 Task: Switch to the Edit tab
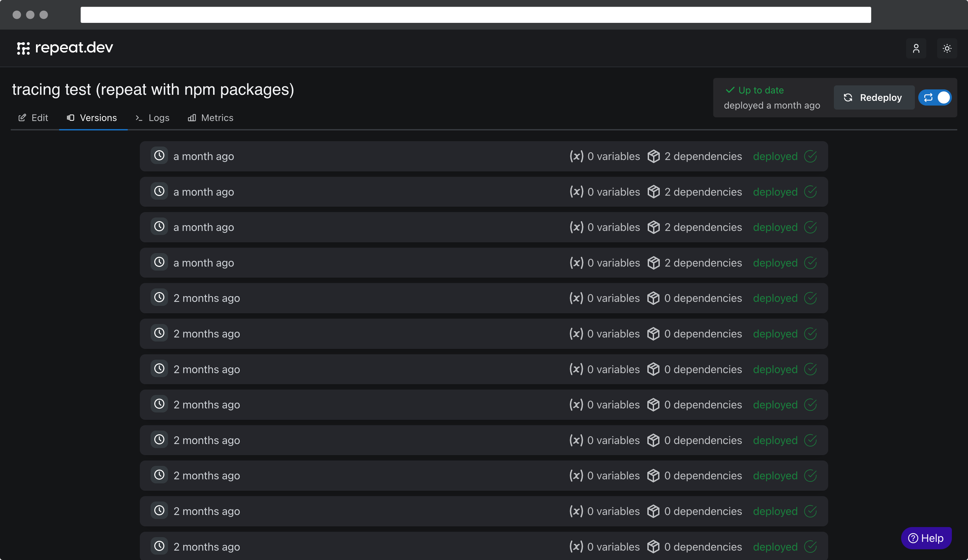(x=33, y=118)
